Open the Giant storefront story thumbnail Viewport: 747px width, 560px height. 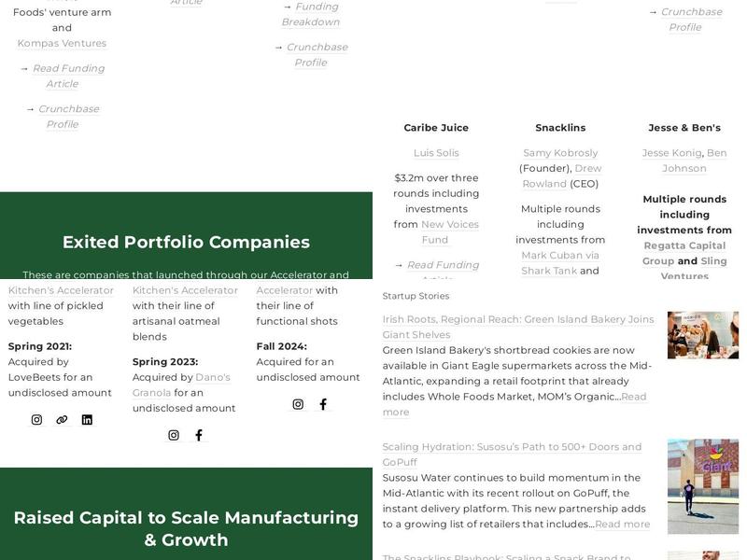pos(703,486)
